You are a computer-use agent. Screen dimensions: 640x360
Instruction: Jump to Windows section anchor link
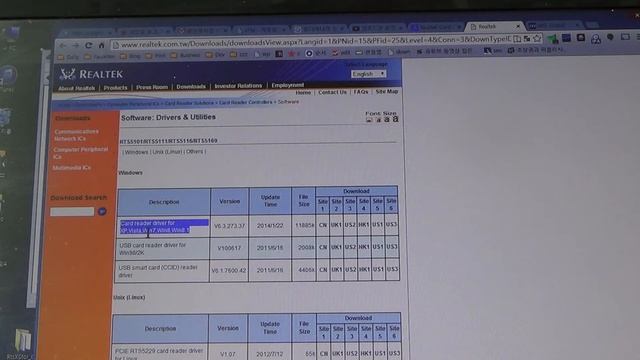pos(136,152)
